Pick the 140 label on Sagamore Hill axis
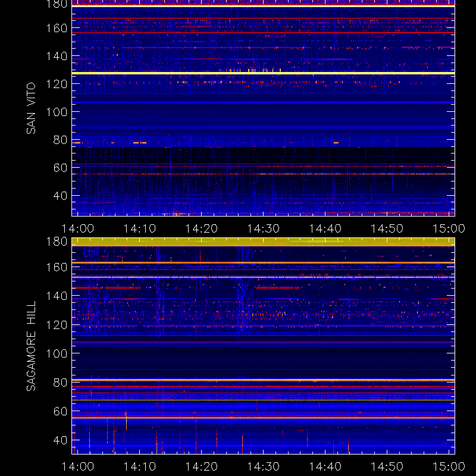Image resolution: width=476 pixels, height=476 pixels. click(x=57, y=296)
